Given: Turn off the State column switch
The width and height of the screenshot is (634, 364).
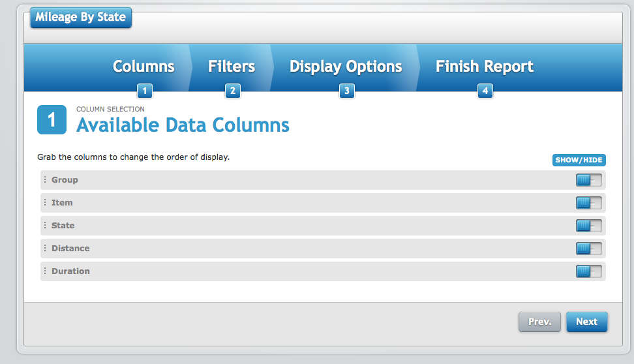Looking at the screenshot, I should tap(589, 226).
